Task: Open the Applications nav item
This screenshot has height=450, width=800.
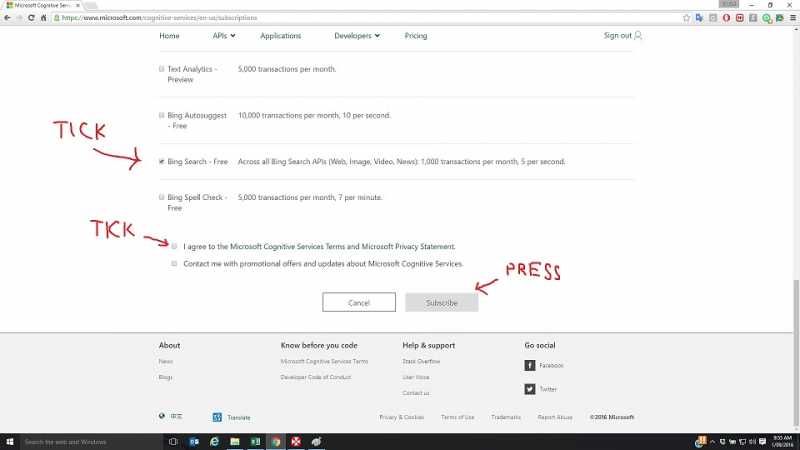Action: point(281,36)
